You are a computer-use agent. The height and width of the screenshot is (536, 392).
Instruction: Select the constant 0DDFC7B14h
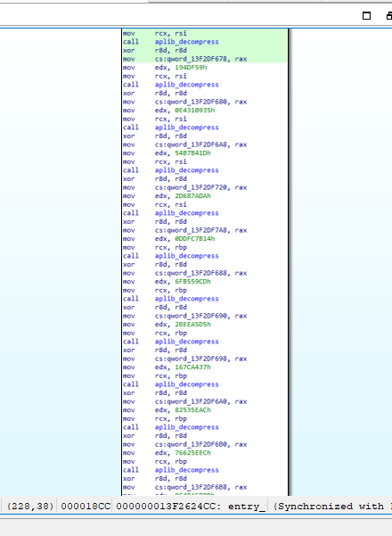[x=194, y=239]
